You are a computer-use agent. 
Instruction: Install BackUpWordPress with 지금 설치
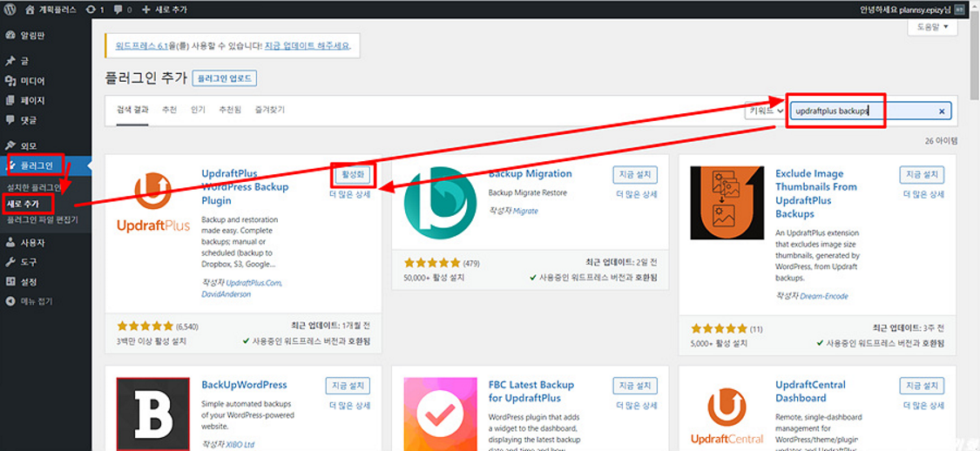[348, 386]
